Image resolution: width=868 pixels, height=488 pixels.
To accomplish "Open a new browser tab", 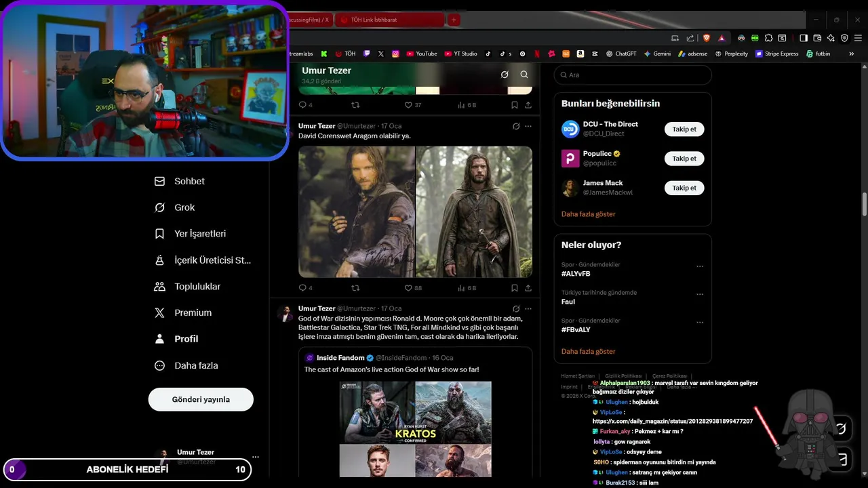I will coord(454,20).
